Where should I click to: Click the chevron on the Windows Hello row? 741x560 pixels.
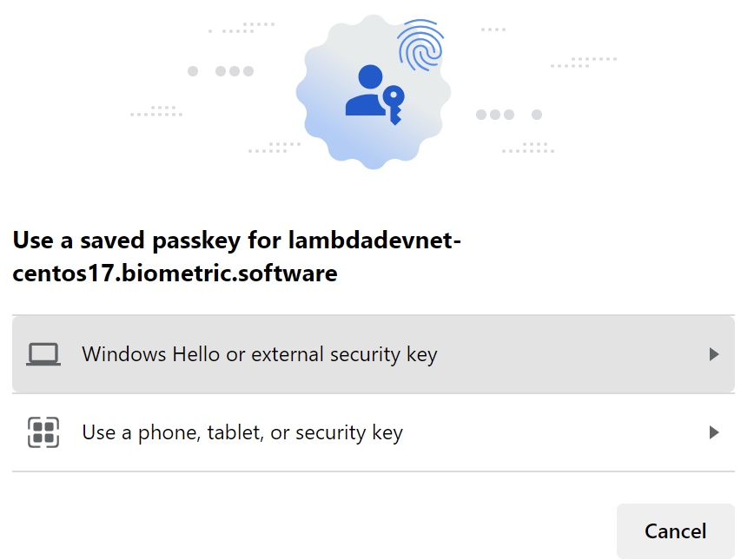coord(713,353)
